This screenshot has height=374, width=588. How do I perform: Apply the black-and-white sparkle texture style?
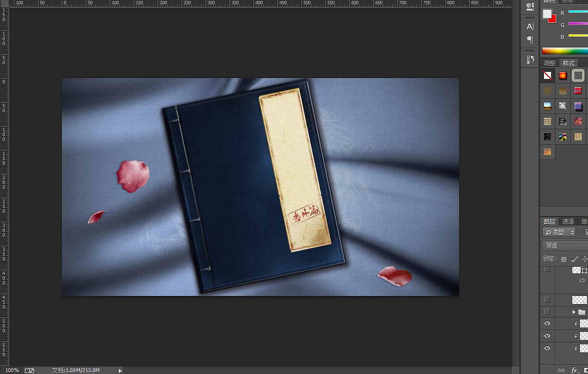coord(563,121)
